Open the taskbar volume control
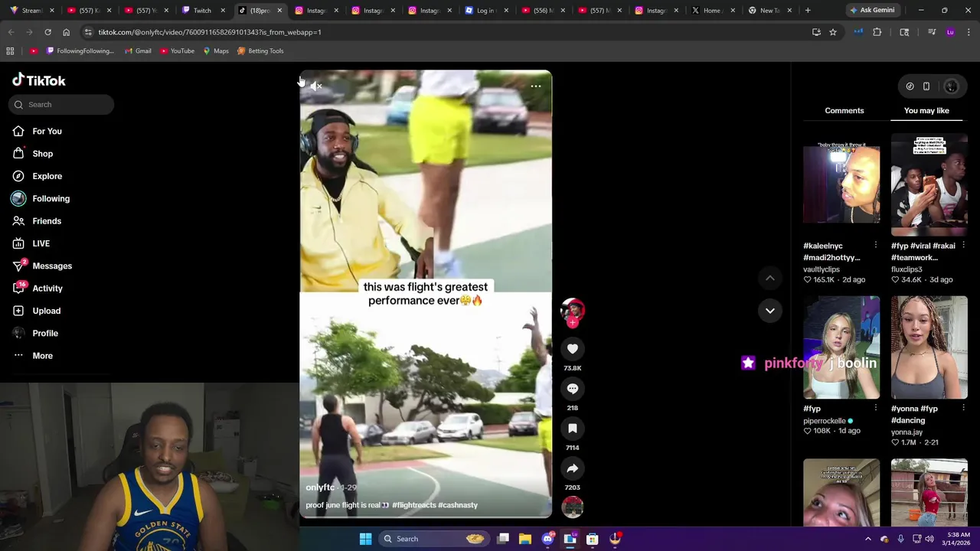 (929, 539)
